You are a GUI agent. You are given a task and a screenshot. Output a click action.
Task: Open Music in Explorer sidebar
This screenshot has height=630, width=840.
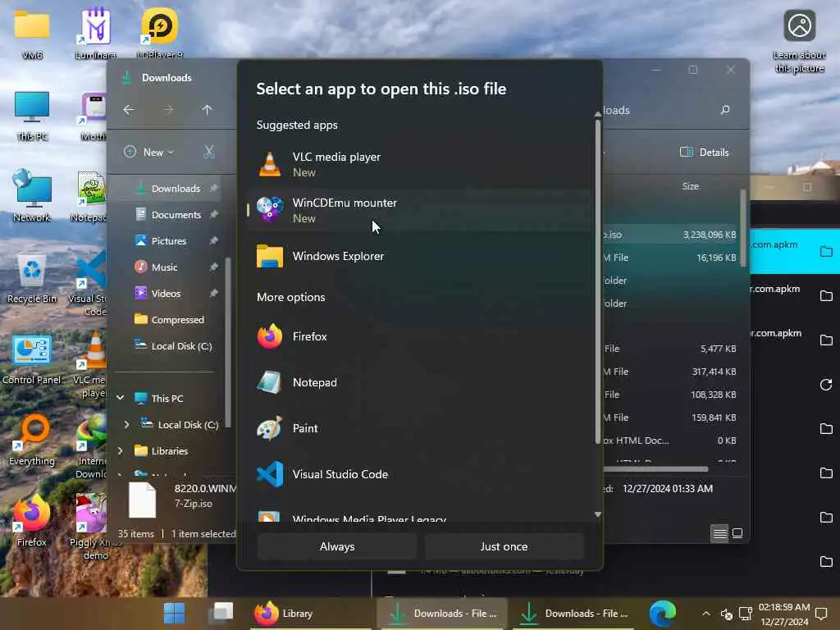click(x=167, y=267)
